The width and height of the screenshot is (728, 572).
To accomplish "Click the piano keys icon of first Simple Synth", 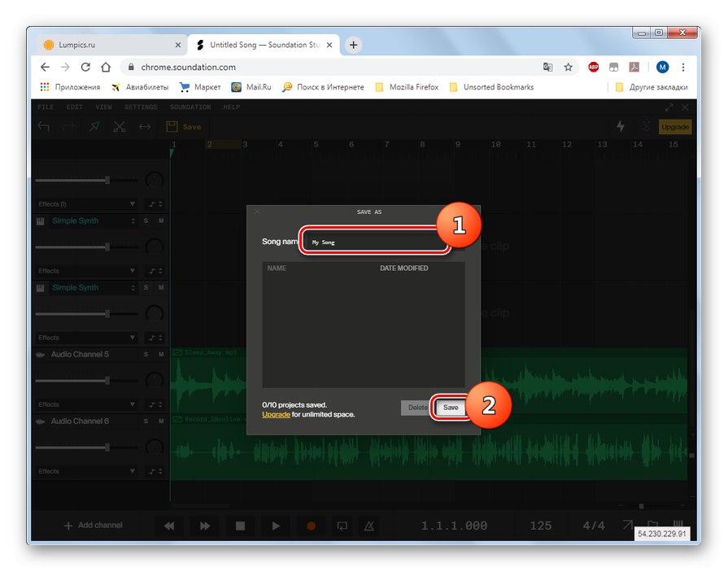I will [41, 221].
